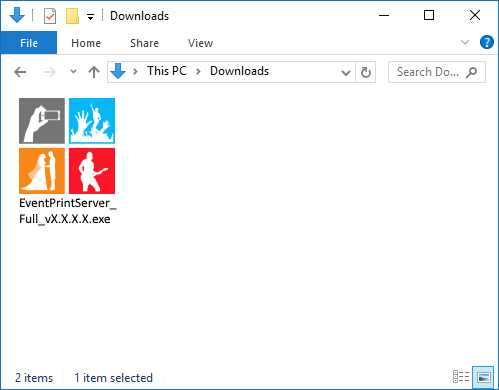Maximize the Downloads window

click(429, 15)
